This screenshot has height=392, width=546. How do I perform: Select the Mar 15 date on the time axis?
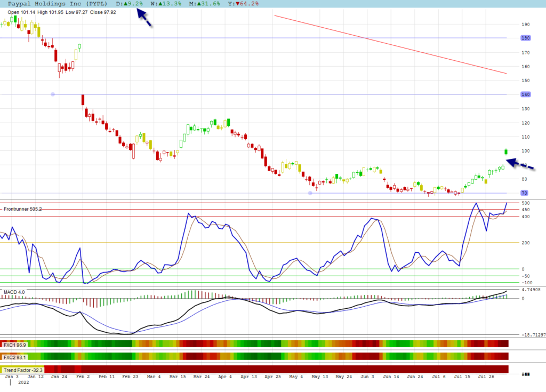point(178,377)
